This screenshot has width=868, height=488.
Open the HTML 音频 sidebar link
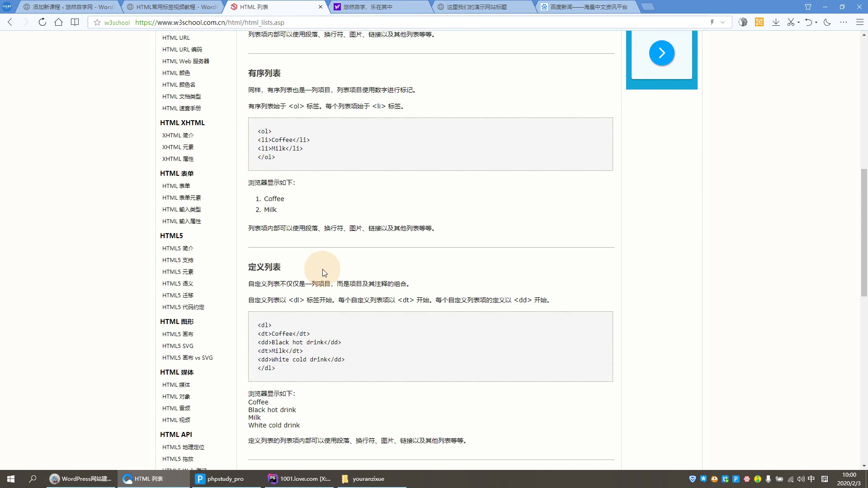(x=176, y=408)
